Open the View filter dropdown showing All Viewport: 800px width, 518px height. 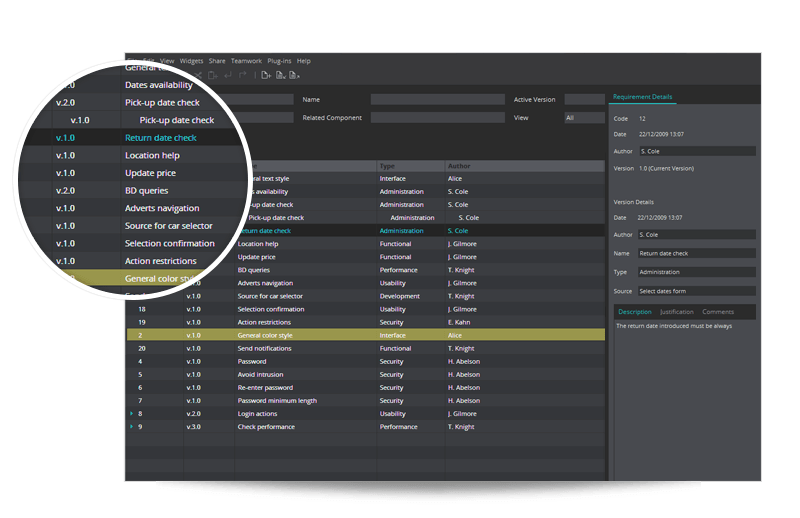[x=584, y=118]
